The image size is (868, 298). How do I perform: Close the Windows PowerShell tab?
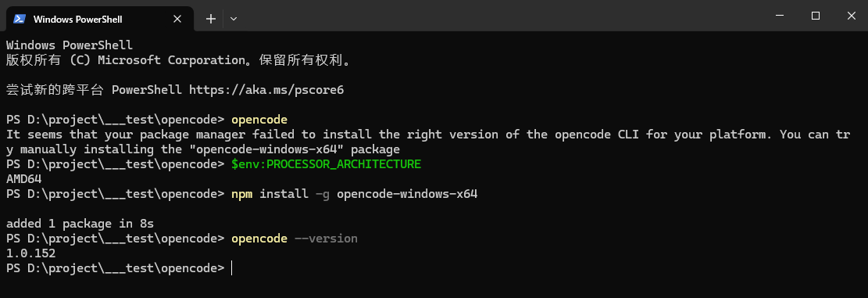(x=177, y=19)
